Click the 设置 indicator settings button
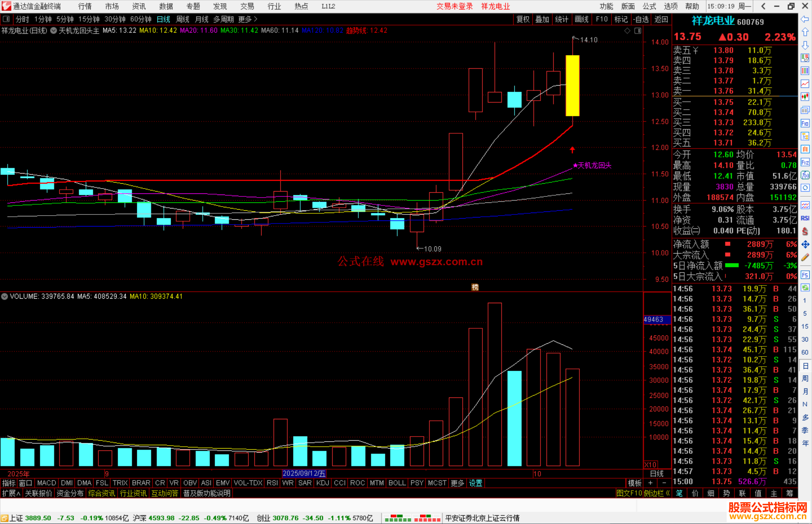 476,483
